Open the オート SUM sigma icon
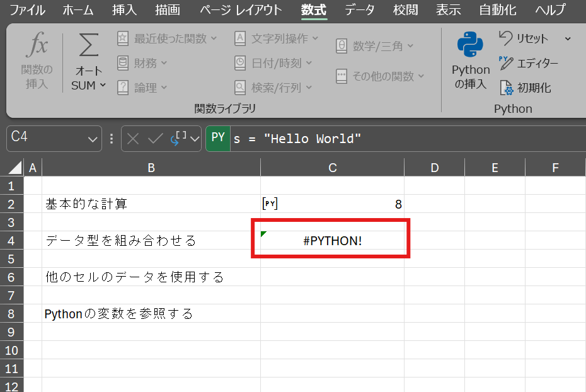The image size is (586, 392). click(89, 47)
